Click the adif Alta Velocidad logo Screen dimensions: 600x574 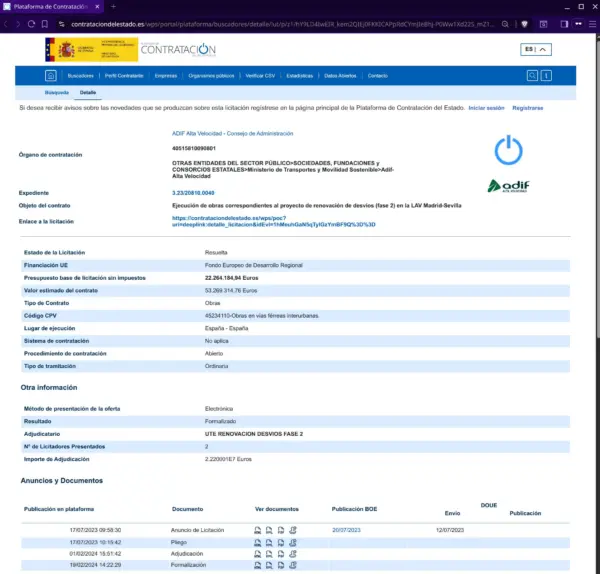(509, 186)
